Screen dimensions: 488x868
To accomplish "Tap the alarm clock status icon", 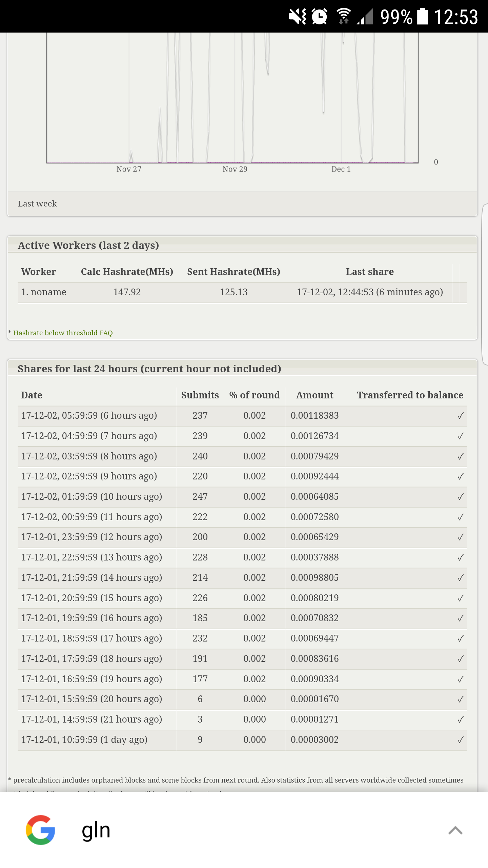I will pos(319,16).
